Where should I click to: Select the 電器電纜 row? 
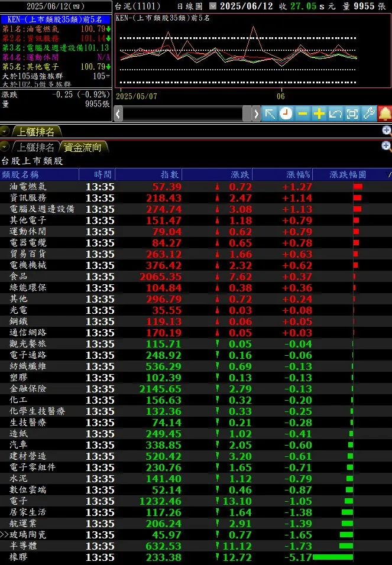[196, 242]
